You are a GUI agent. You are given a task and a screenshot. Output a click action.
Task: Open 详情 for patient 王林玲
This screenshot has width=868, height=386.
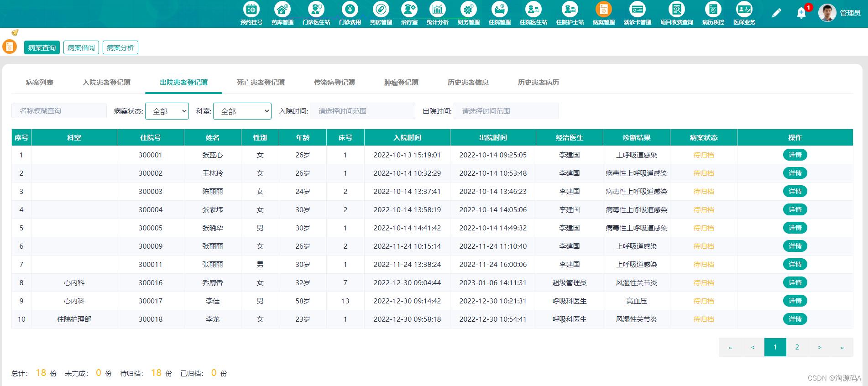[x=795, y=173]
